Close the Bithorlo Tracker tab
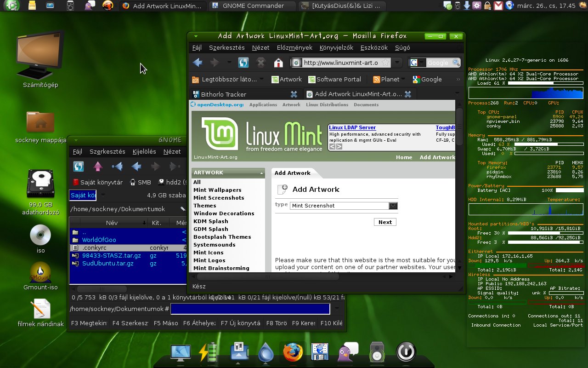Screen dimensions: 588x368 tap(294, 94)
